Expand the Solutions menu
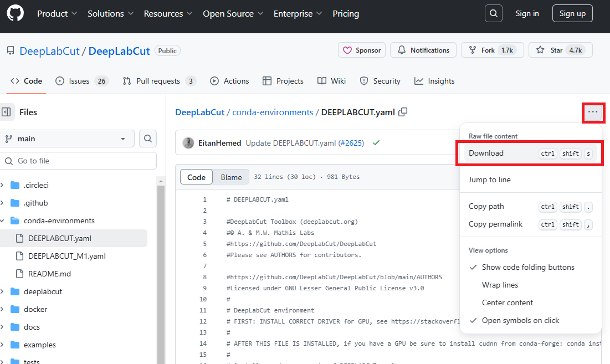 110,14
